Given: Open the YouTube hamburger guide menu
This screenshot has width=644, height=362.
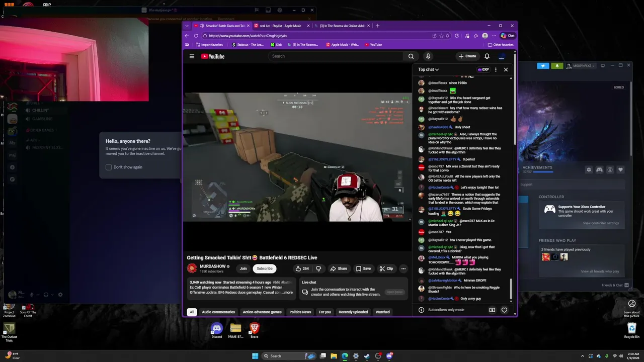Looking at the screenshot, I should pyautogui.click(x=192, y=56).
